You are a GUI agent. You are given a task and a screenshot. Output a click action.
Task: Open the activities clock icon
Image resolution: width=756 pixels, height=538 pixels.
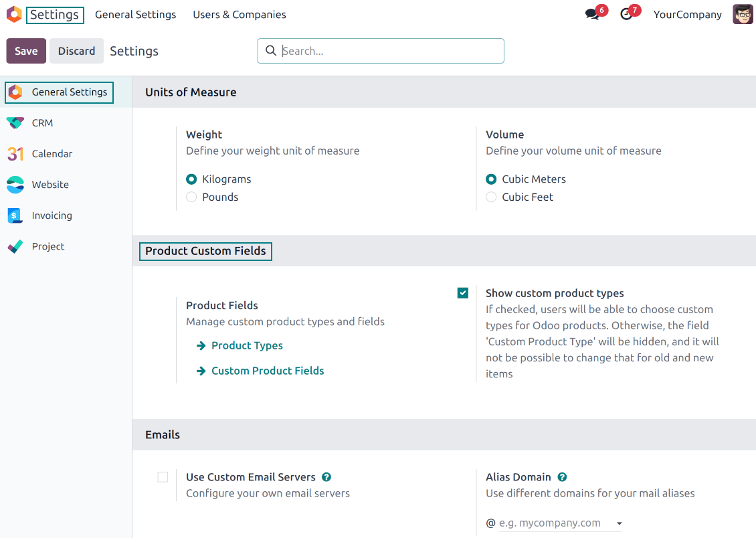pos(626,15)
